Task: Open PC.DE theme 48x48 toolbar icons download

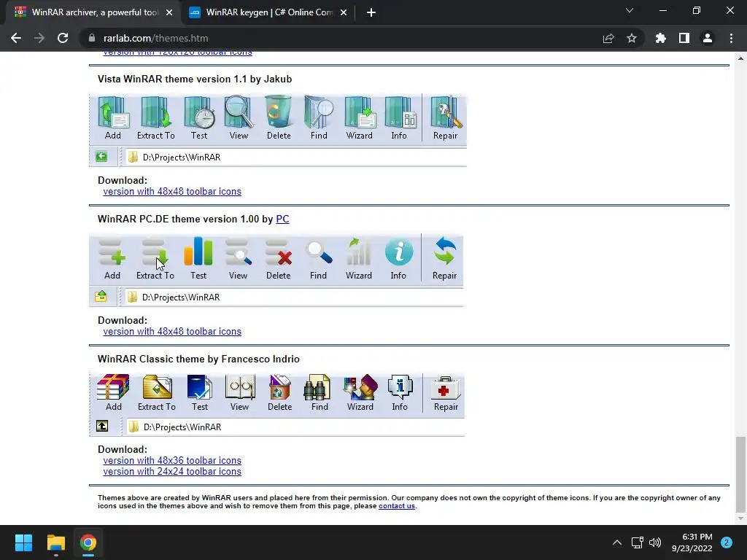Action: click(172, 332)
